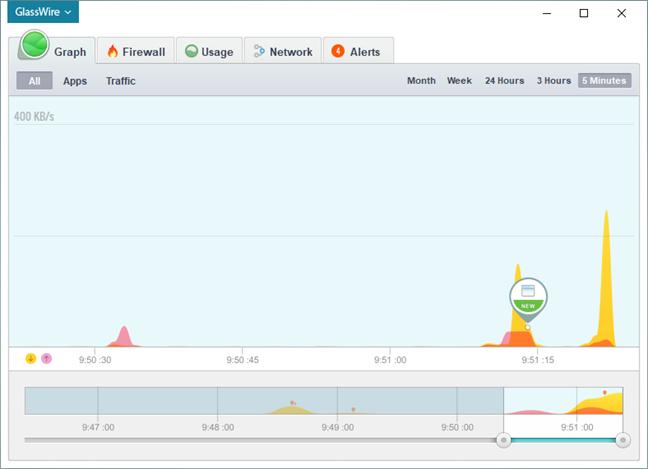Click the Firewall flame icon
Screen dimensions: 648x469
112,52
